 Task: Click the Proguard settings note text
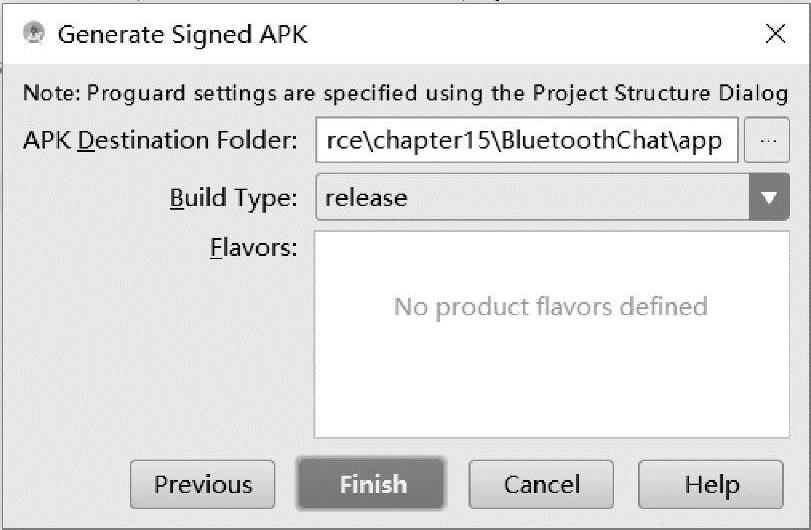tap(300, 94)
